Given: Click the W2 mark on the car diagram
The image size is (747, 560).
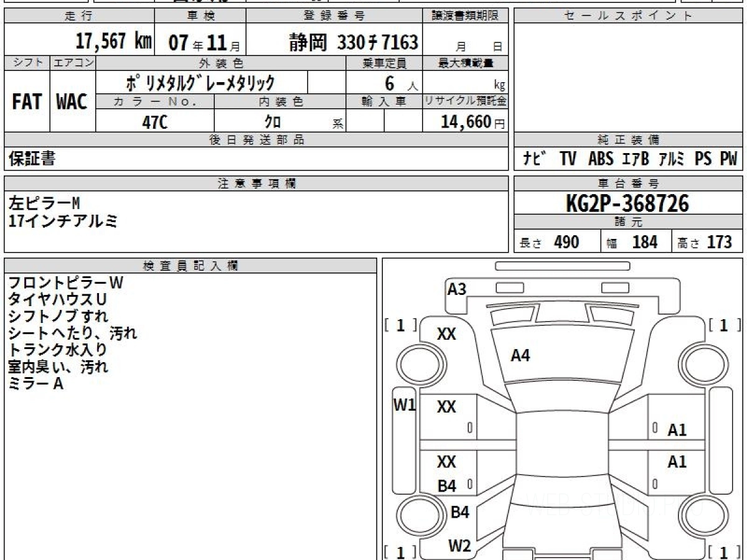Looking at the screenshot, I should click(x=459, y=546).
